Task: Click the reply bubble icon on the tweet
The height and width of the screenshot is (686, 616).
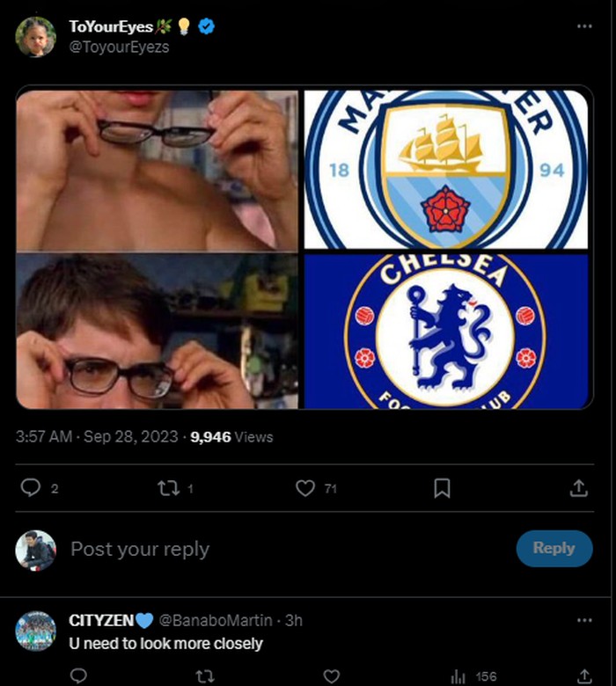Action: [x=31, y=487]
